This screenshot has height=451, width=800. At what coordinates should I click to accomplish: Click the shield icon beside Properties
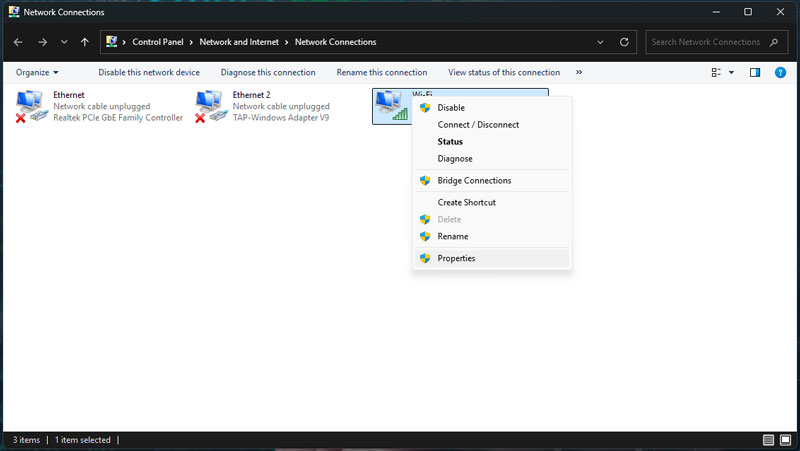point(425,258)
